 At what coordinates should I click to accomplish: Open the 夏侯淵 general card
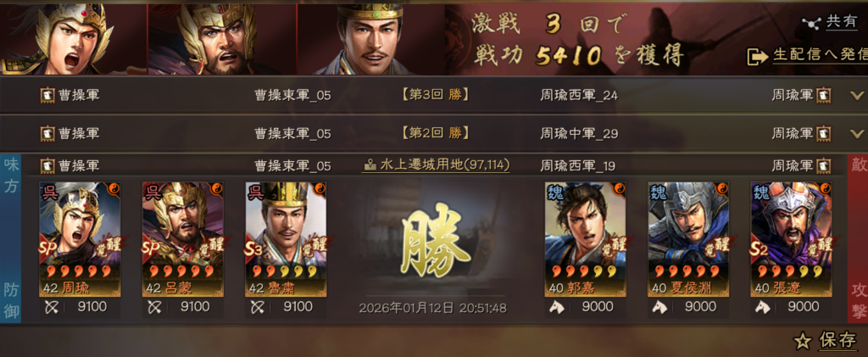pyautogui.click(x=688, y=239)
